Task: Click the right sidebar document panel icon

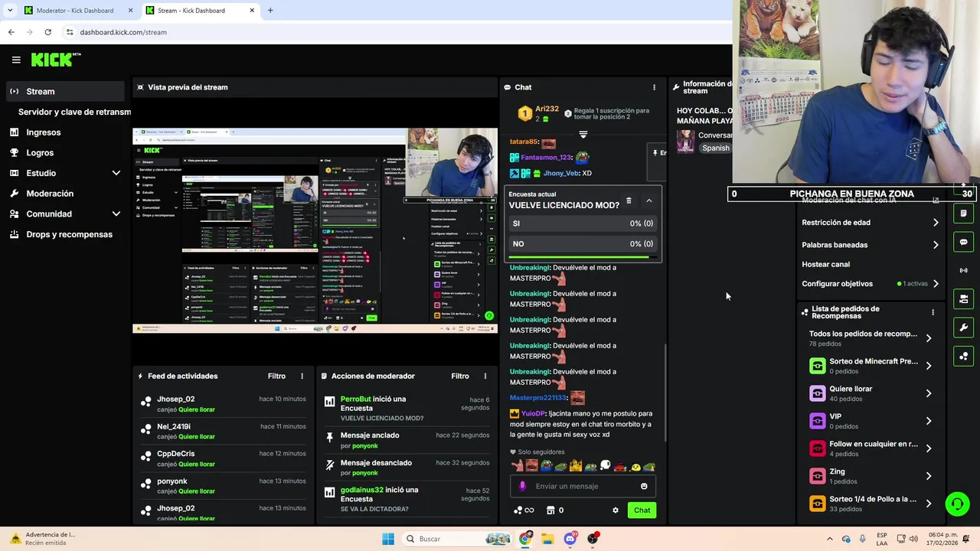Action: tap(964, 214)
